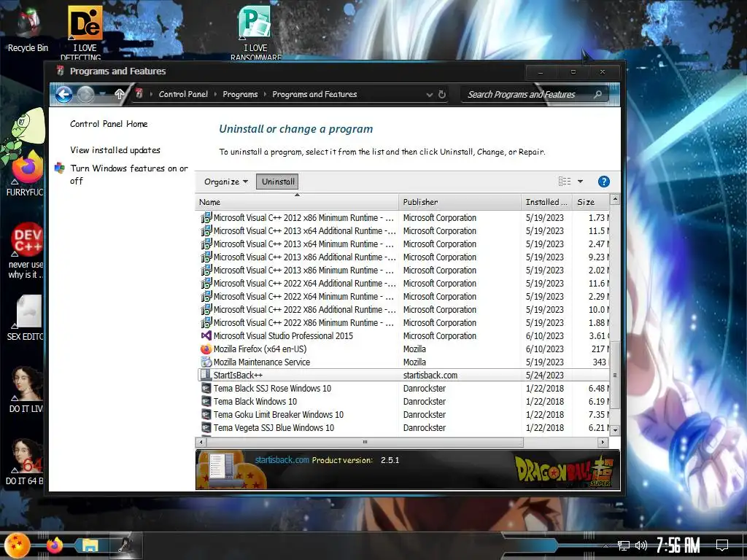The width and height of the screenshot is (747, 560).
Task: Open the notification center icon
Action: coord(722,545)
